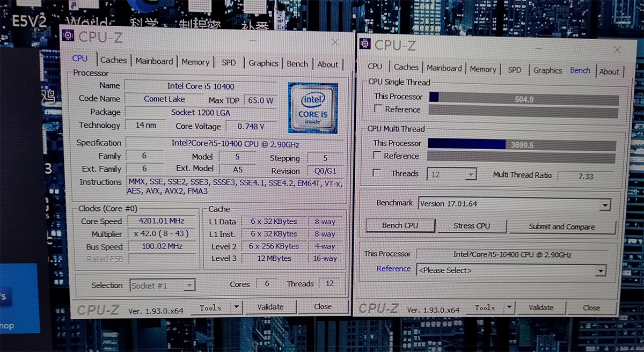Open the Socket #1 selection dropdown
The image size is (644, 352).
[163, 285]
